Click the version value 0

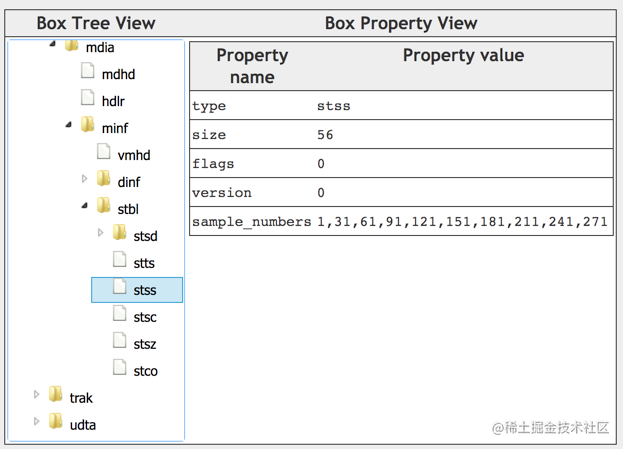click(x=321, y=193)
